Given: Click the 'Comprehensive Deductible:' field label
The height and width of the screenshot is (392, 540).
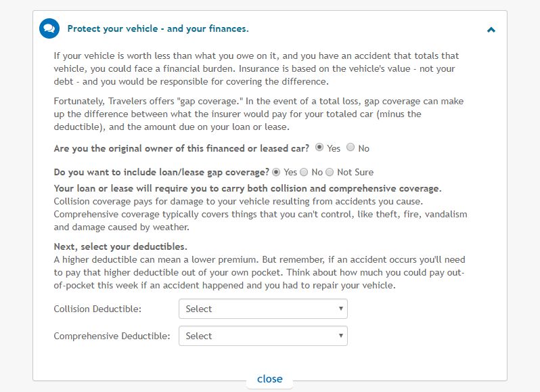Looking at the screenshot, I should [112, 336].
